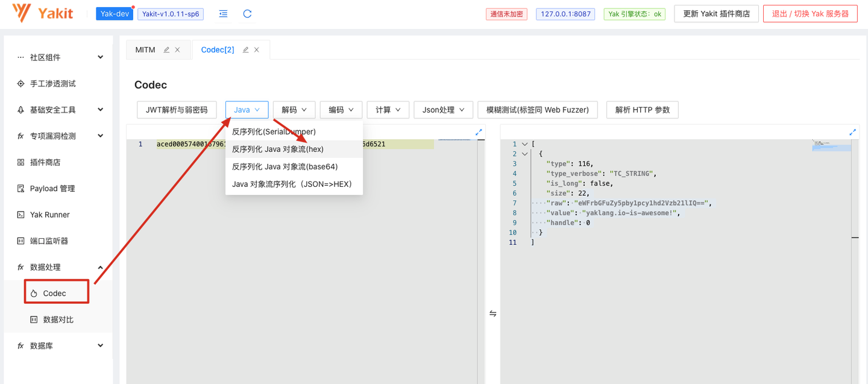The height and width of the screenshot is (384, 868).
Task: Expand 社区组件 menu group
Action: 100,57
